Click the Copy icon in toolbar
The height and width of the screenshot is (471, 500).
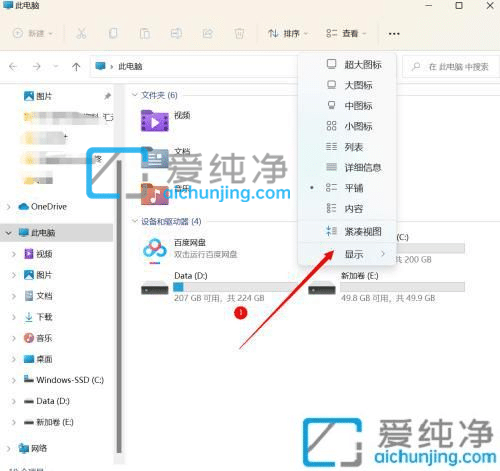pos(113,33)
